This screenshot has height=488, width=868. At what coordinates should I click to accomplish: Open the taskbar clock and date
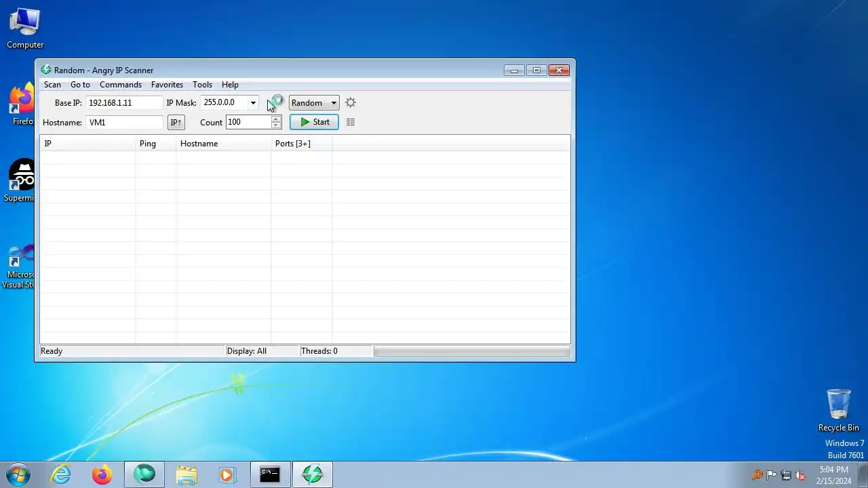point(833,475)
